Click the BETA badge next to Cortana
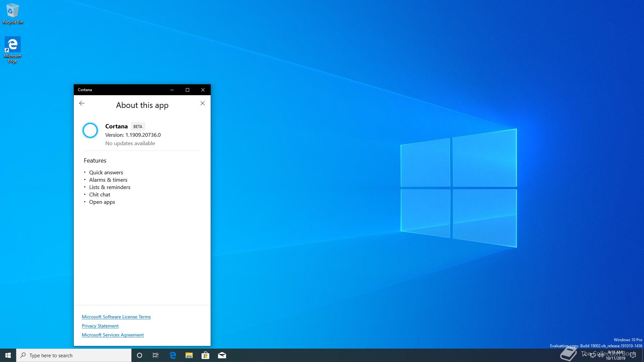This screenshot has height=362, width=644. pos(138,126)
